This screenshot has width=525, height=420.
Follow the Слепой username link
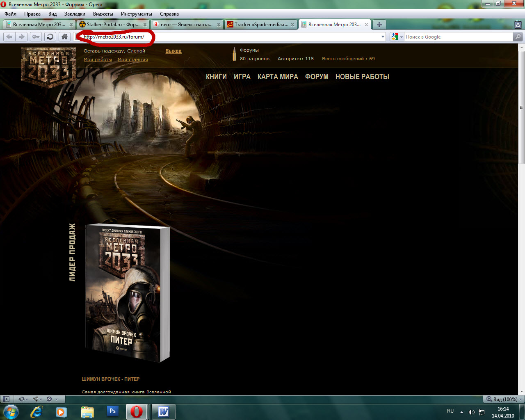pos(136,51)
